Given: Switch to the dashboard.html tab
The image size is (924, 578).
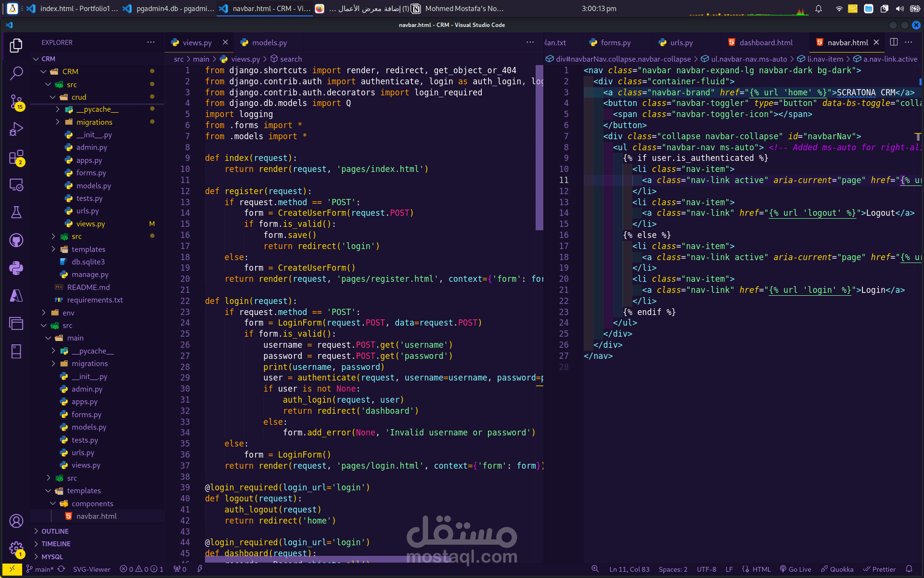Looking at the screenshot, I should [765, 42].
